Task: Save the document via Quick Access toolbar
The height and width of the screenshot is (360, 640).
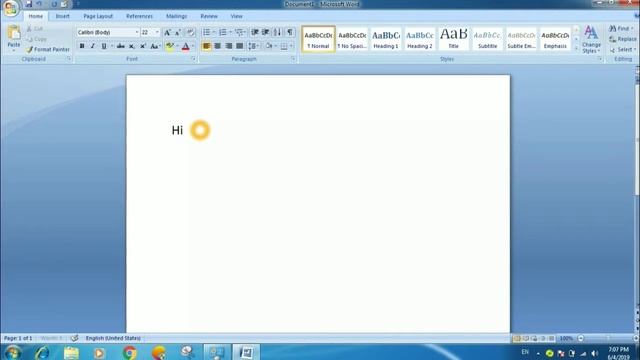Action: click(x=29, y=4)
